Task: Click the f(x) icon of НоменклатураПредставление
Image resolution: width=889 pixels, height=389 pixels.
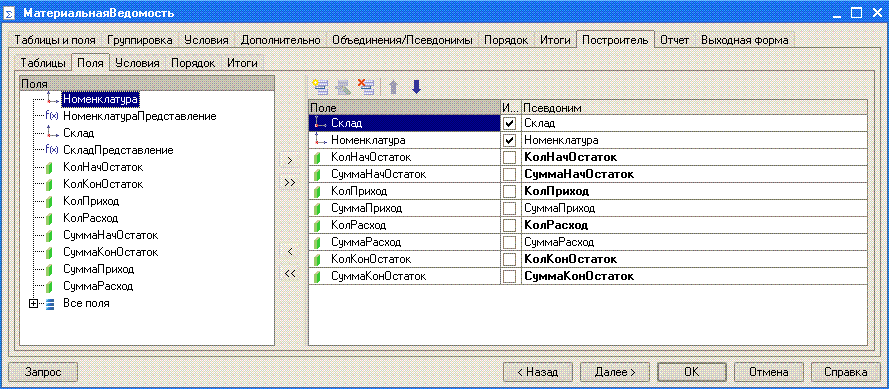Action: click(52, 116)
